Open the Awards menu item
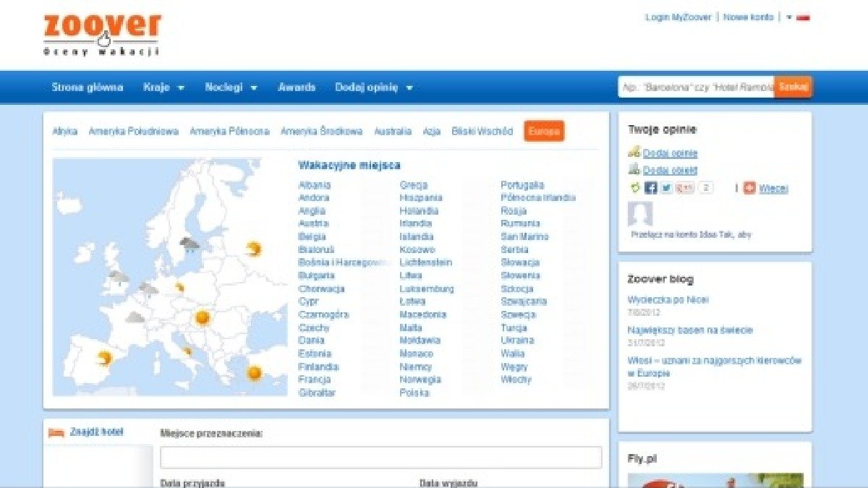Image resolution: width=868 pixels, height=488 pixels. click(x=297, y=87)
